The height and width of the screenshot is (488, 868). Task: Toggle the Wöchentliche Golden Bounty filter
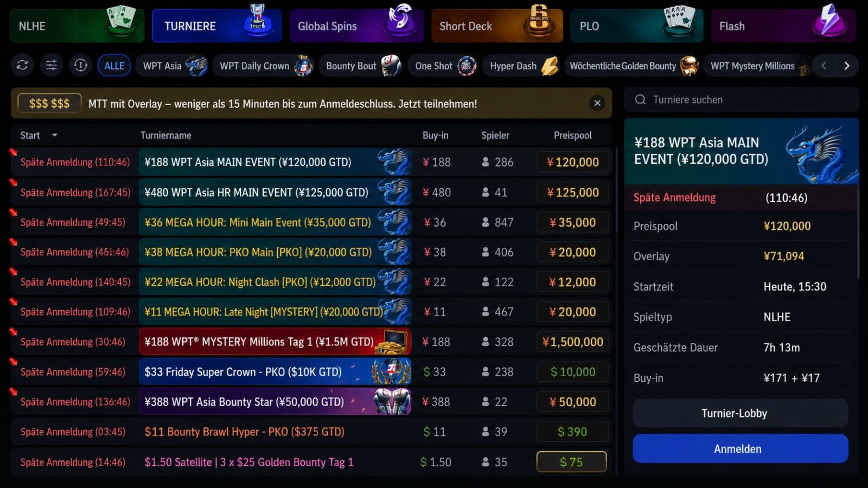click(633, 66)
